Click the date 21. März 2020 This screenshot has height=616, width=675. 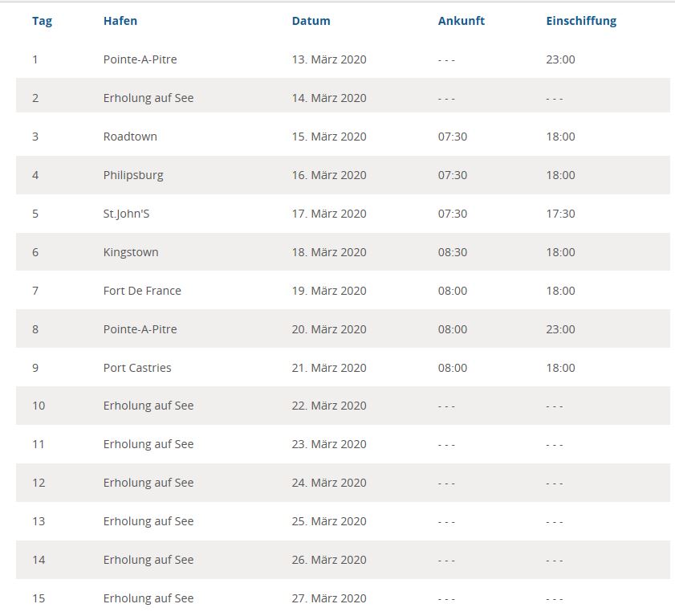(329, 368)
